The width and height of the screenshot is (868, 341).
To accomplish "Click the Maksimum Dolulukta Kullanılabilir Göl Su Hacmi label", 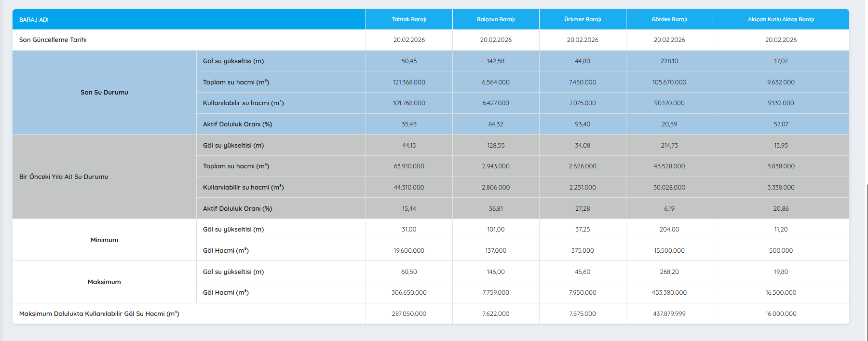I will coord(99,314).
